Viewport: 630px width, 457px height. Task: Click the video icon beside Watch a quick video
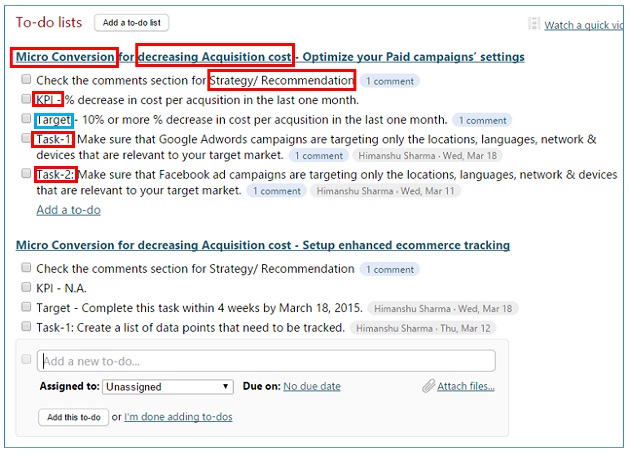[534, 24]
